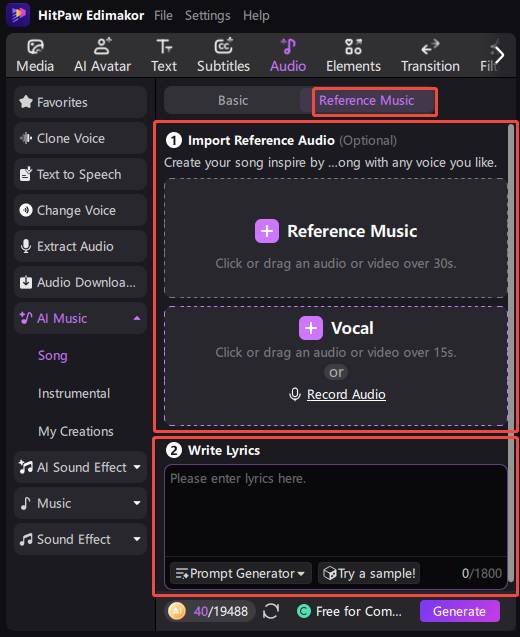Switch to the Basic tab
The height and width of the screenshot is (637, 520).
pyautogui.click(x=233, y=100)
